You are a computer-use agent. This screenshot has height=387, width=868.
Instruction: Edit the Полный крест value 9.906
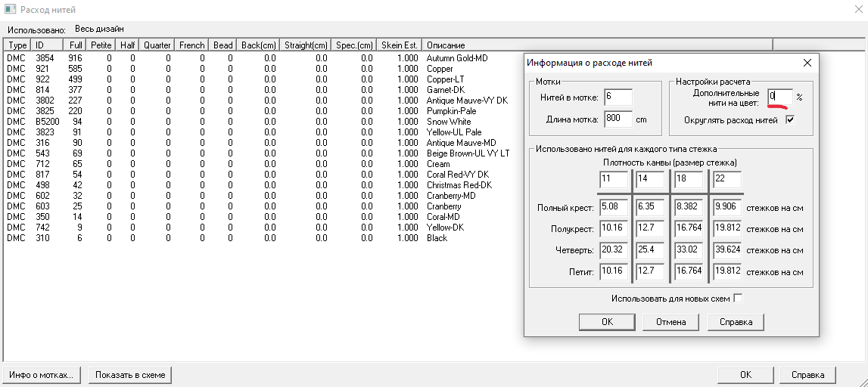(726, 207)
